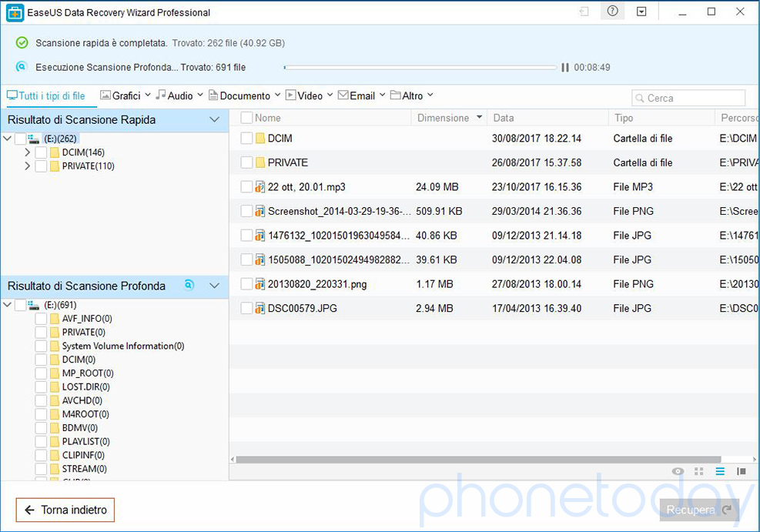Click the Torna indietro button

pos(65,510)
